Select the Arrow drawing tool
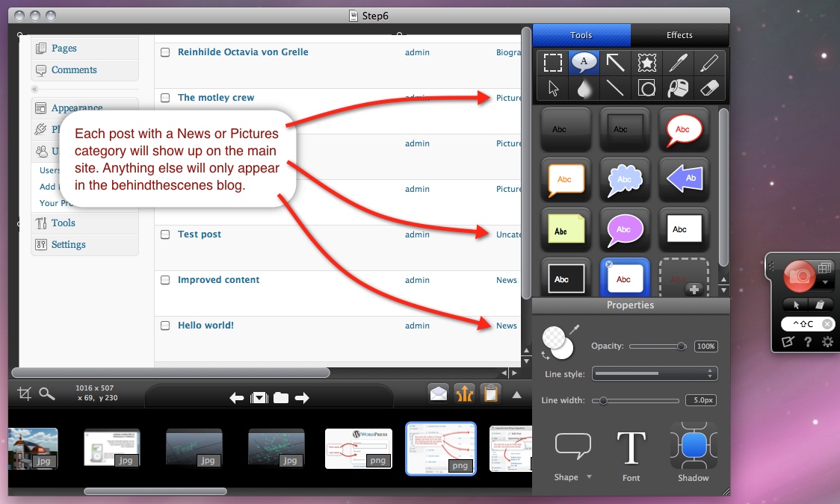The image size is (840, 504). [x=615, y=63]
